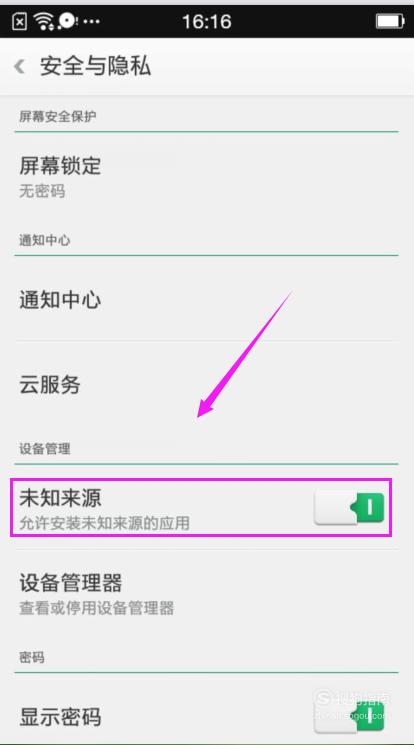The image size is (414, 745).
Task: Disable the 未知来源 toggle switch
Action: coord(349,508)
